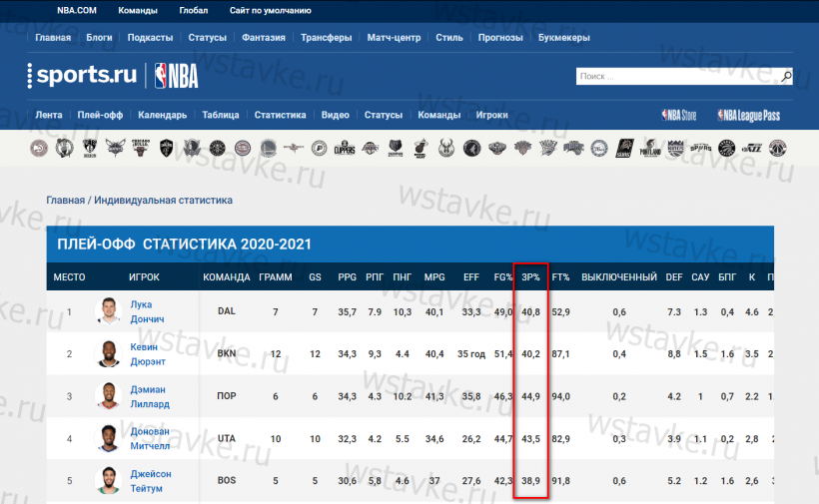Open Кевин Дюрэнт player link
The width and height of the screenshot is (819, 504).
[148, 354]
